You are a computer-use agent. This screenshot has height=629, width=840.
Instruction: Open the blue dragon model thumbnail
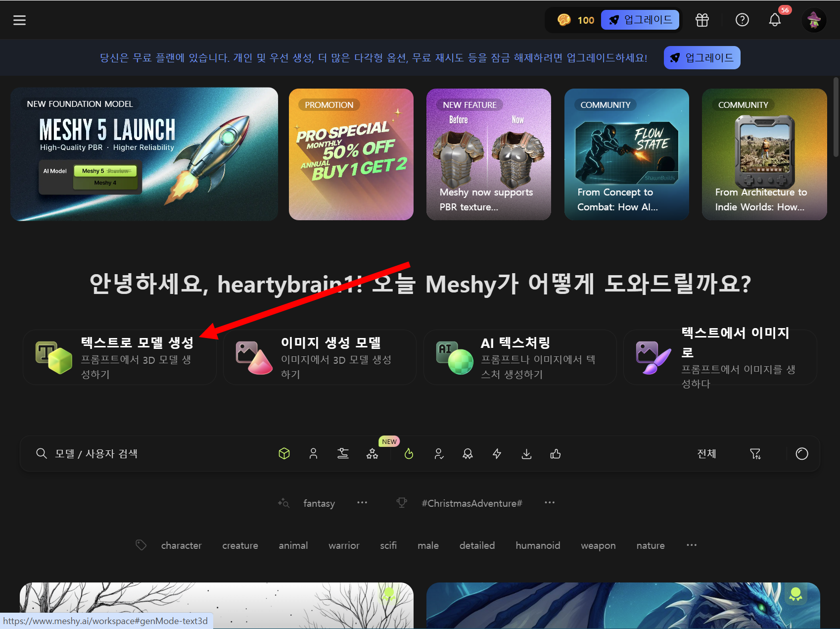pos(623,605)
